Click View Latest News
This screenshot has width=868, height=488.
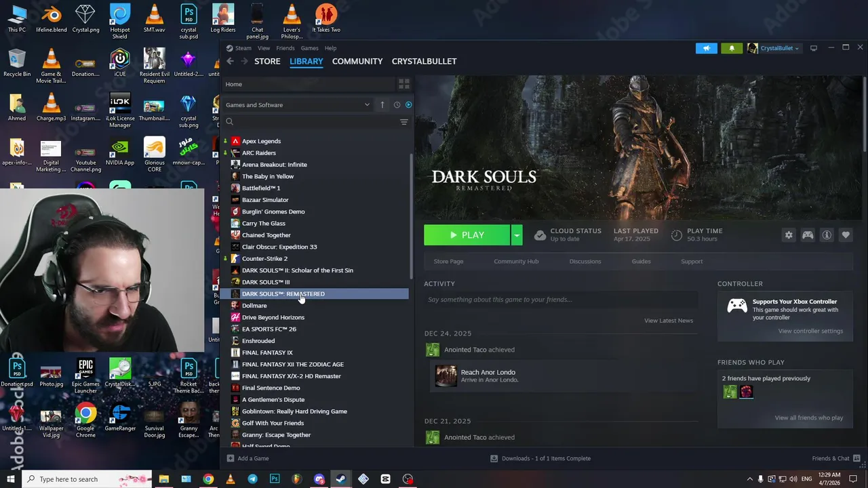(669, 321)
